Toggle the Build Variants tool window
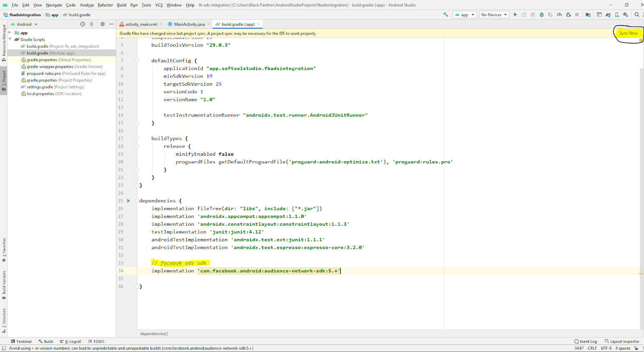 tap(4, 285)
